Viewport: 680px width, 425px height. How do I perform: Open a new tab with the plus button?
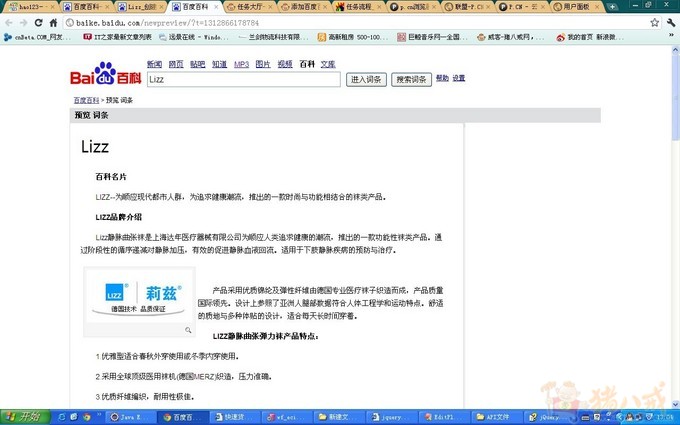tap(612, 7)
